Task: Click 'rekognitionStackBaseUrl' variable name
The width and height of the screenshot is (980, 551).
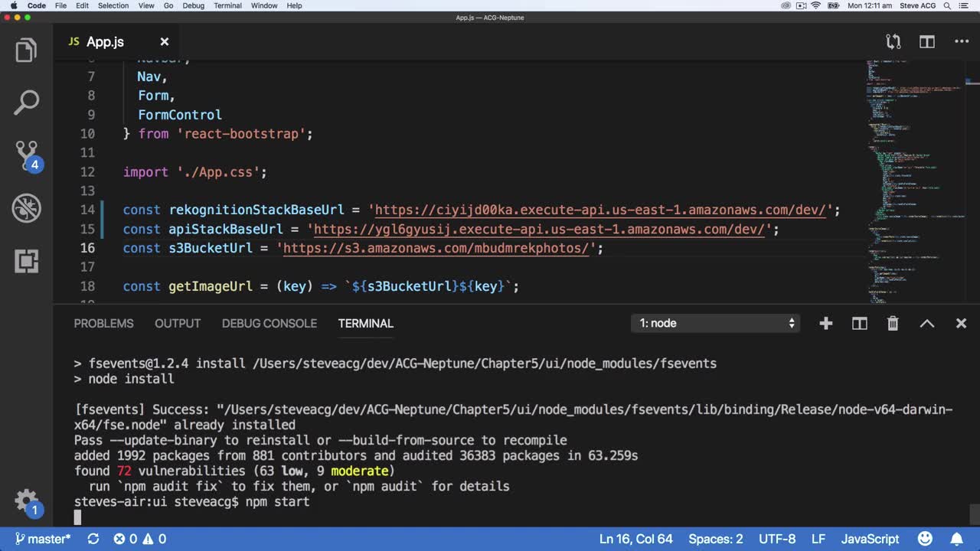Action: (256, 210)
